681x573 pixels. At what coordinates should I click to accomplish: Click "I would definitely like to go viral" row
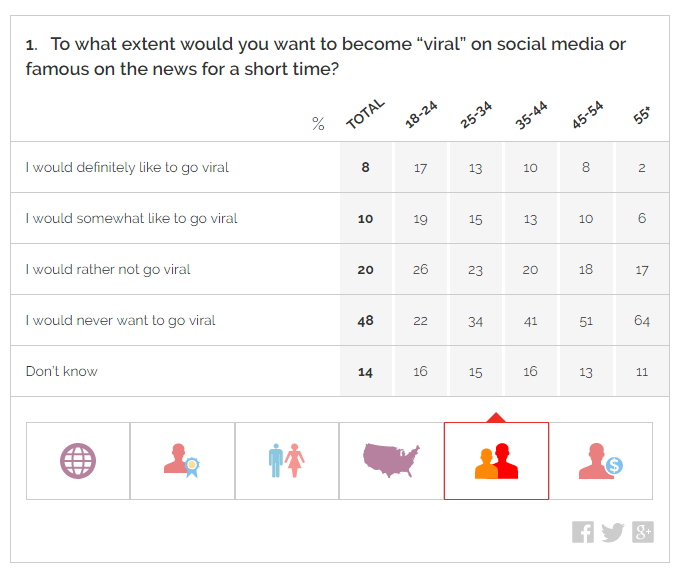click(127, 167)
